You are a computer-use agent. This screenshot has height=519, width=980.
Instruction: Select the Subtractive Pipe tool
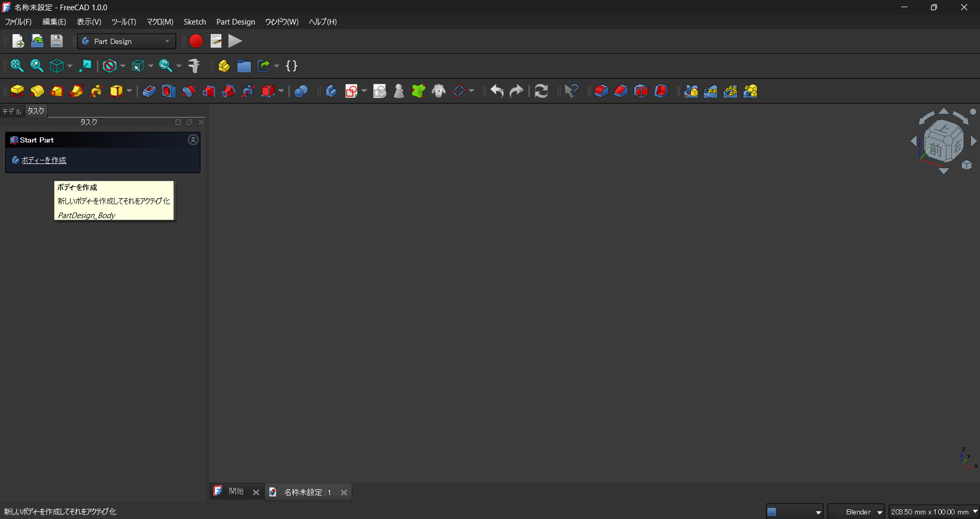(x=229, y=91)
